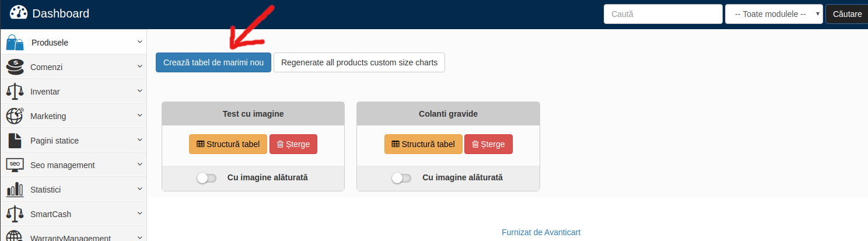Click the Dashboard gauge icon
This screenshot has width=868, height=241.
click(x=19, y=13)
